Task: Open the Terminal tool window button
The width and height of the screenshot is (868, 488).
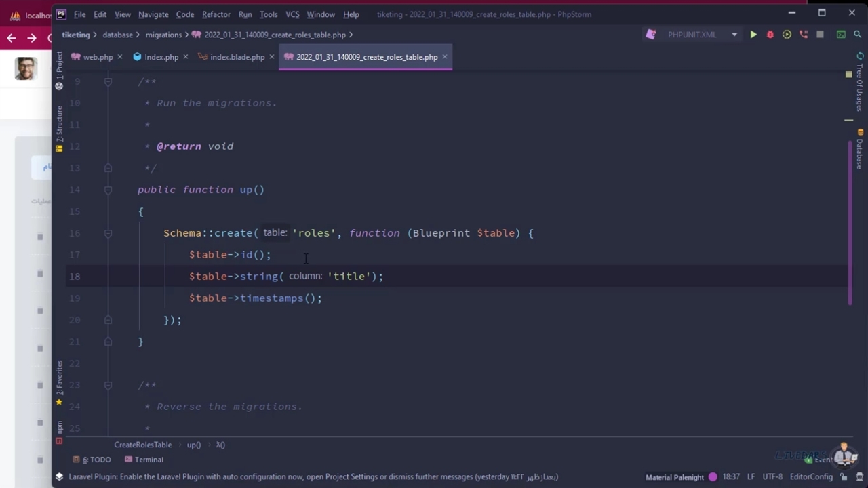Action: [144, 460]
